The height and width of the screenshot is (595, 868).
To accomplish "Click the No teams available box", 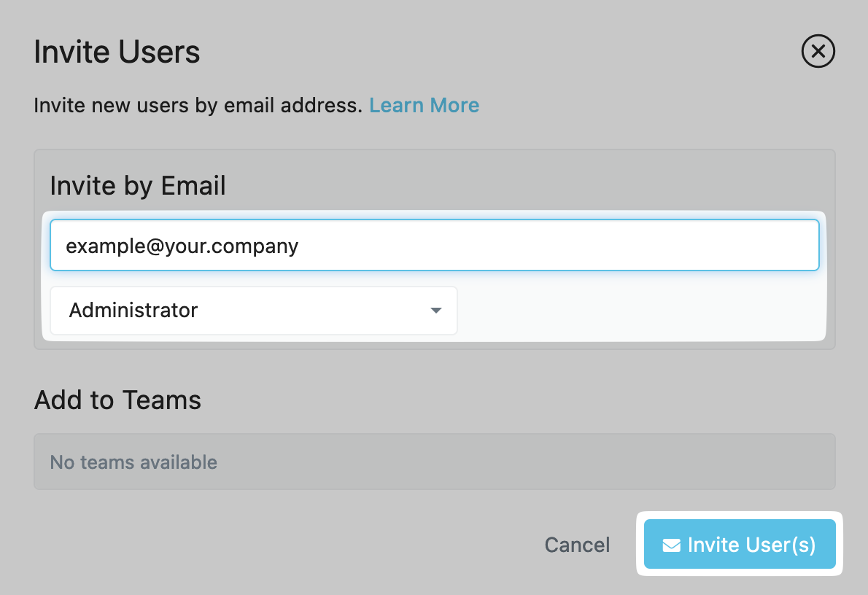I will click(435, 462).
